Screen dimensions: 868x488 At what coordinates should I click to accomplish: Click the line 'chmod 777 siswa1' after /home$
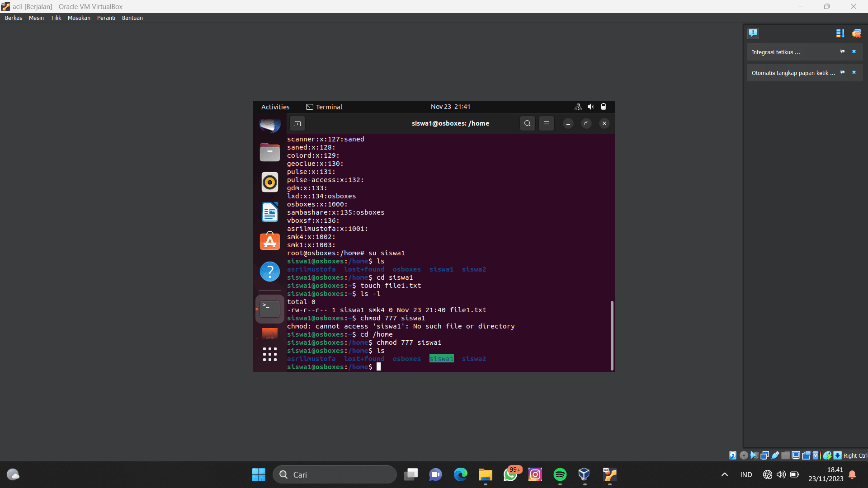click(x=409, y=343)
